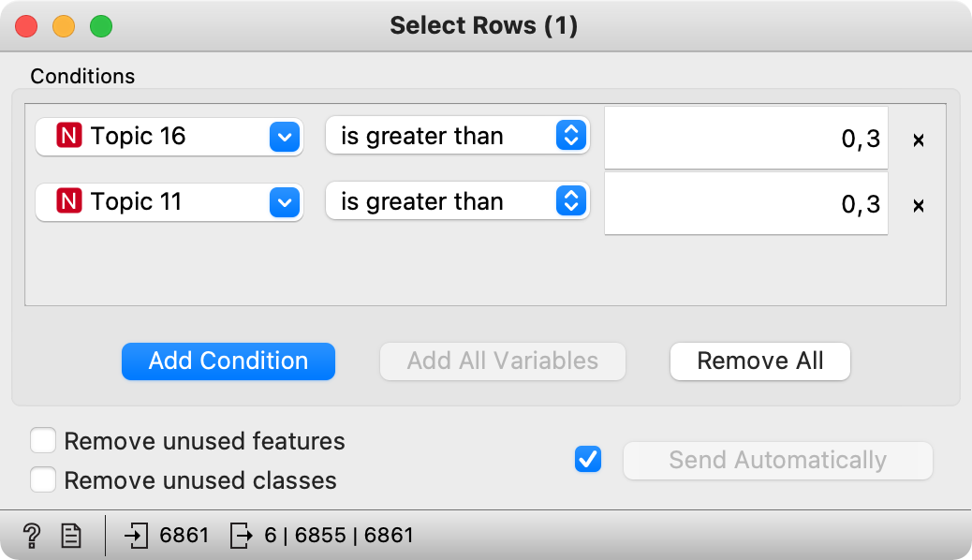Open the Topic 16 variable dropdown

tap(284, 137)
